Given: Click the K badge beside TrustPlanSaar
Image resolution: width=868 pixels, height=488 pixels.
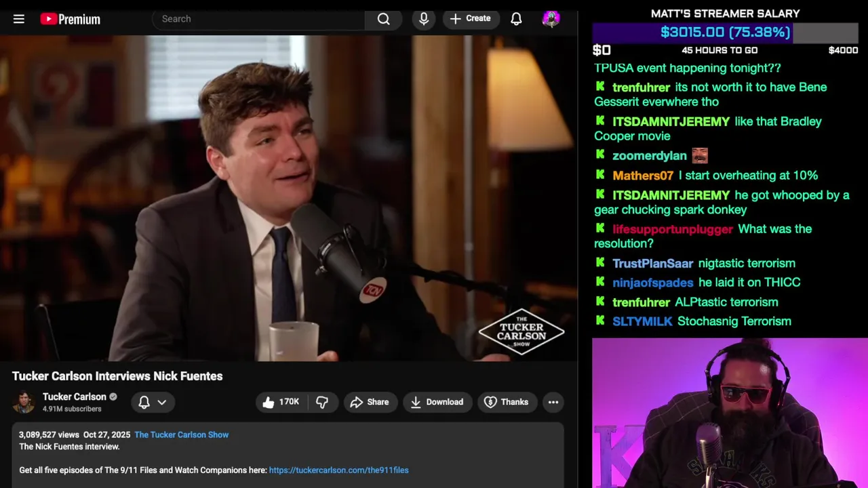Looking at the screenshot, I should [600, 262].
